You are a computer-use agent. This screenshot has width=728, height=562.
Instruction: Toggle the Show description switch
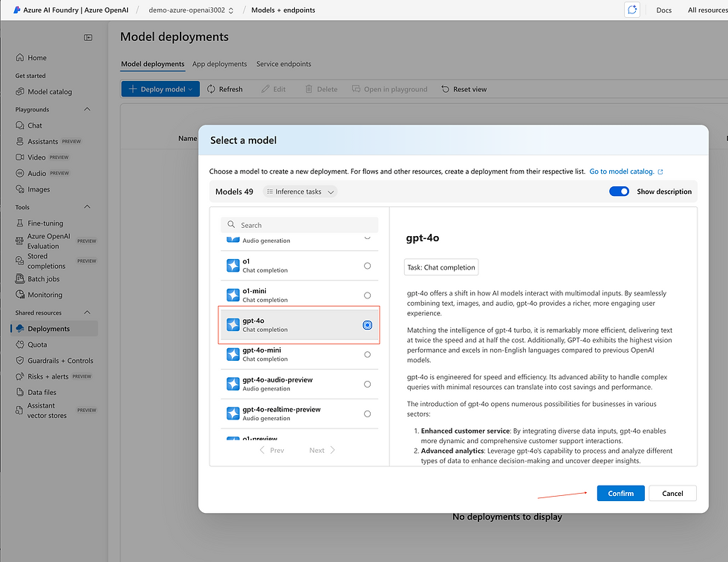(x=619, y=192)
